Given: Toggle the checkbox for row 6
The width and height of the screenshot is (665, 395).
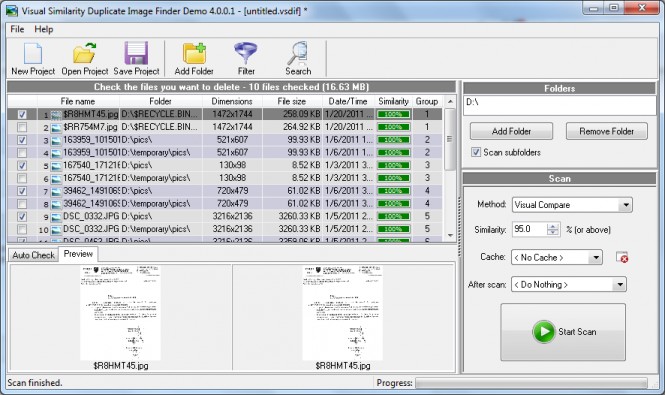Looking at the screenshot, I should tap(22, 178).
